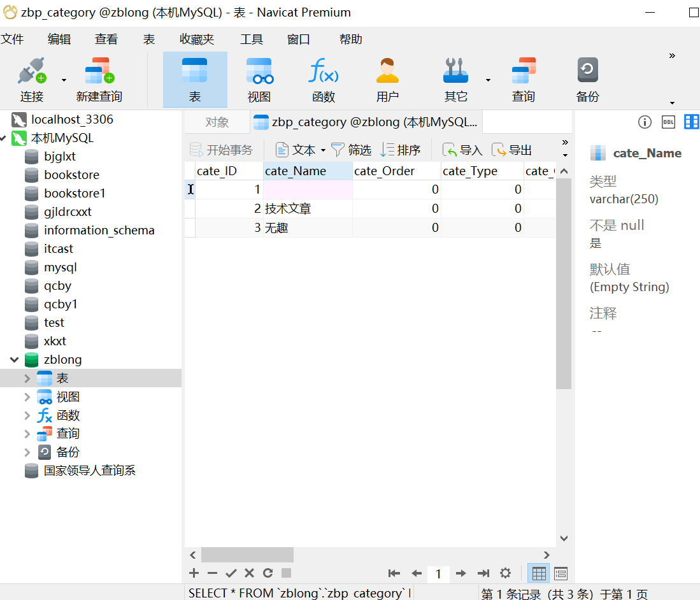Expand the 视图 tree node

pyautogui.click(x=27, y=397)
